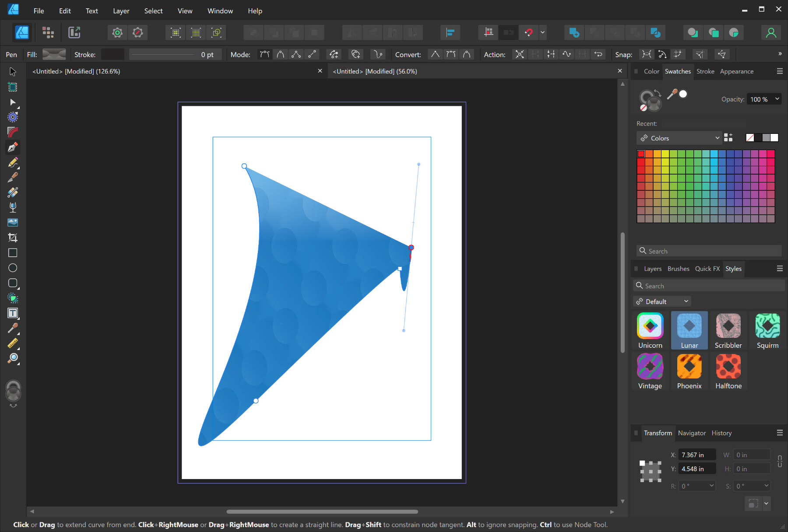
Task: Open the Colors palette dropdown
Action: point(678,138)
